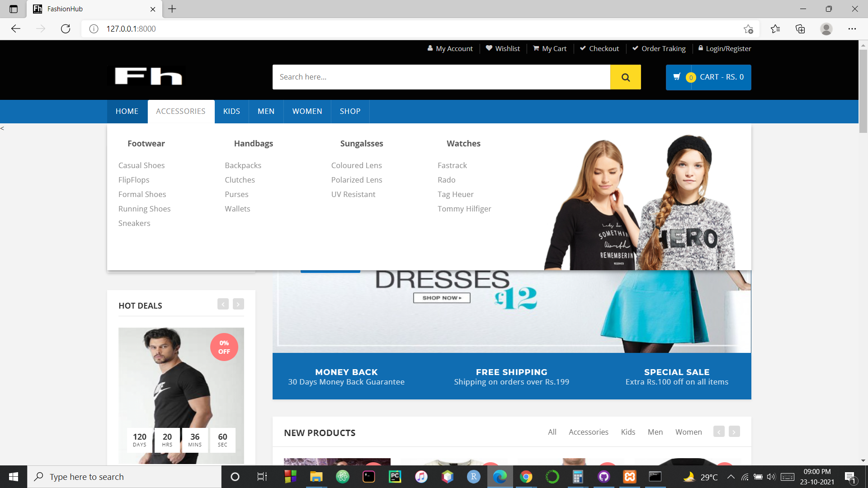
Task: Show All new products tab
Action: click(x=552, y=432)
